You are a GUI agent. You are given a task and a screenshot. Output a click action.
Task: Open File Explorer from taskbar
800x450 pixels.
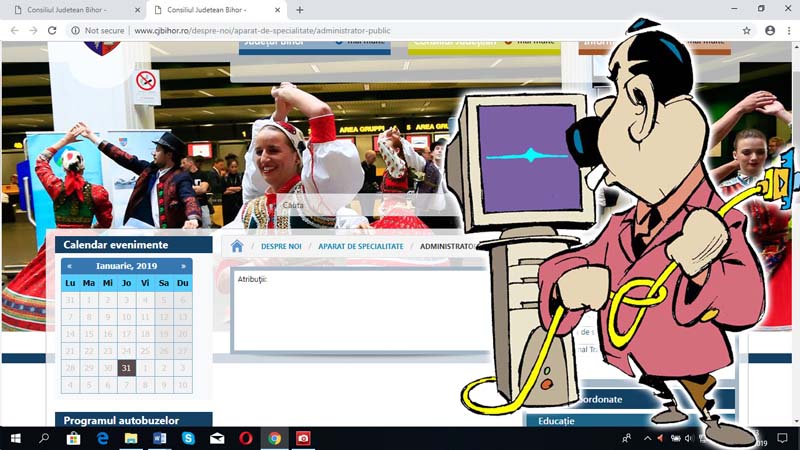(x=131, y=438)
